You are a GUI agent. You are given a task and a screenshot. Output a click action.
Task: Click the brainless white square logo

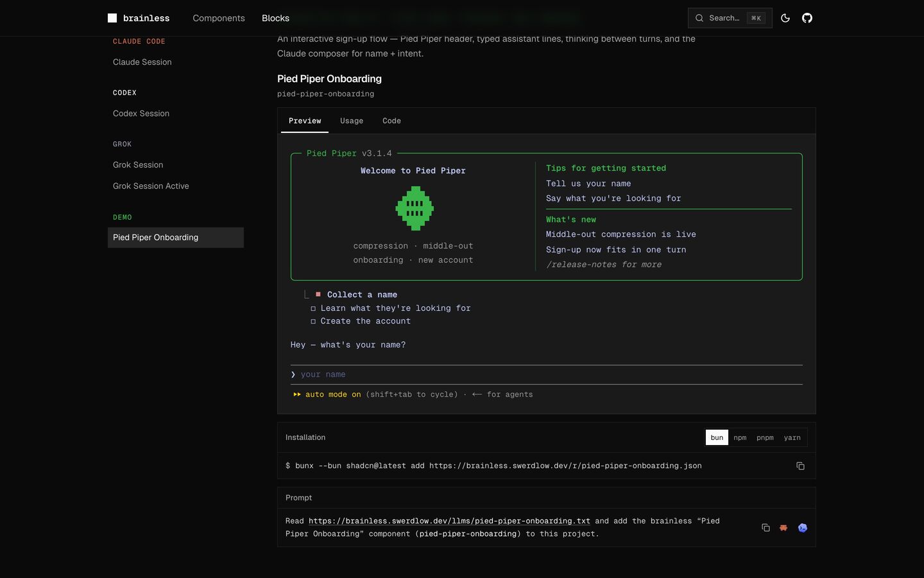click(x=112, y=18)
